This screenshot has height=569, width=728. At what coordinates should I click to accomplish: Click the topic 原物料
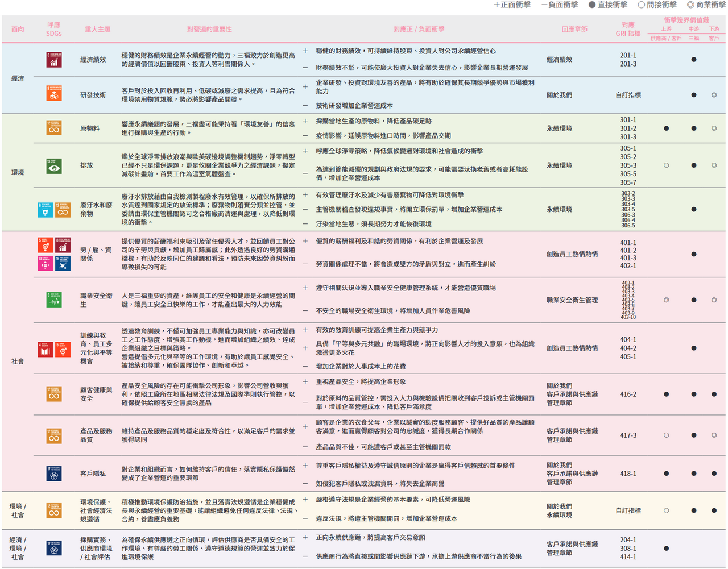(90, 128)
